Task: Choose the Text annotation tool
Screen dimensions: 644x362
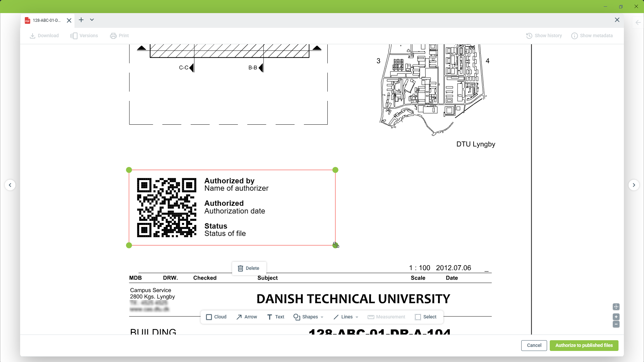Action: (x=275, y=317)
